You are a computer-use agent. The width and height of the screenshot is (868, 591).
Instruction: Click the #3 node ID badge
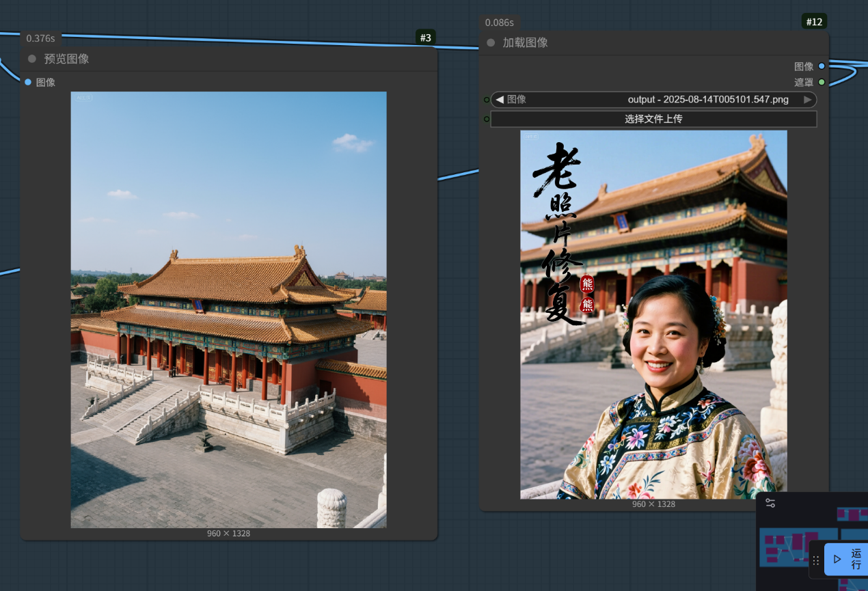[425, 38]
